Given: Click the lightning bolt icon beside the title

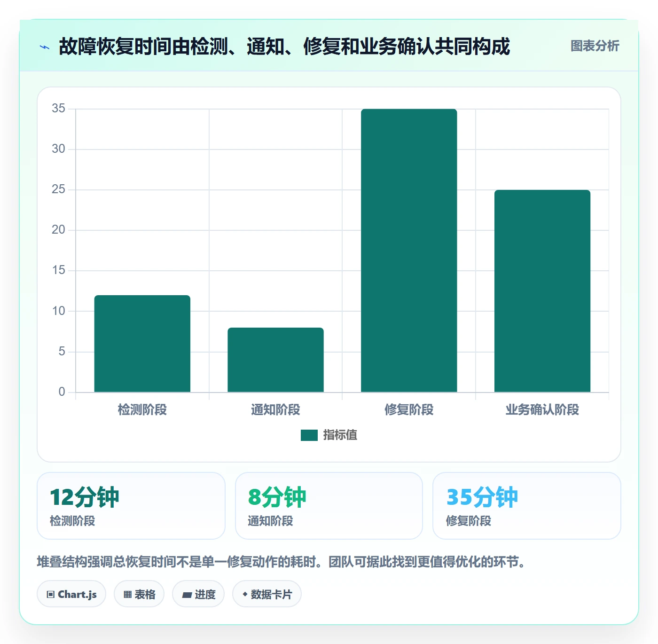Looking at the screenshot, I should [x=45, y=47].
